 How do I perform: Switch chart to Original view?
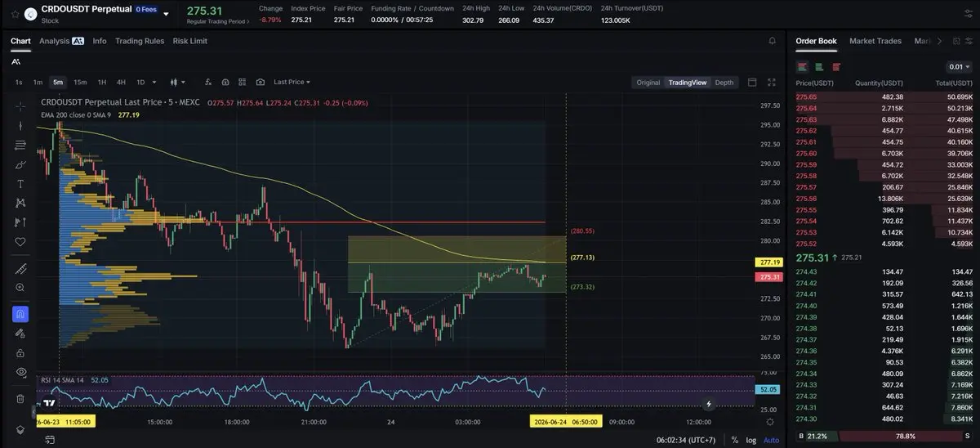click(648, 83)
